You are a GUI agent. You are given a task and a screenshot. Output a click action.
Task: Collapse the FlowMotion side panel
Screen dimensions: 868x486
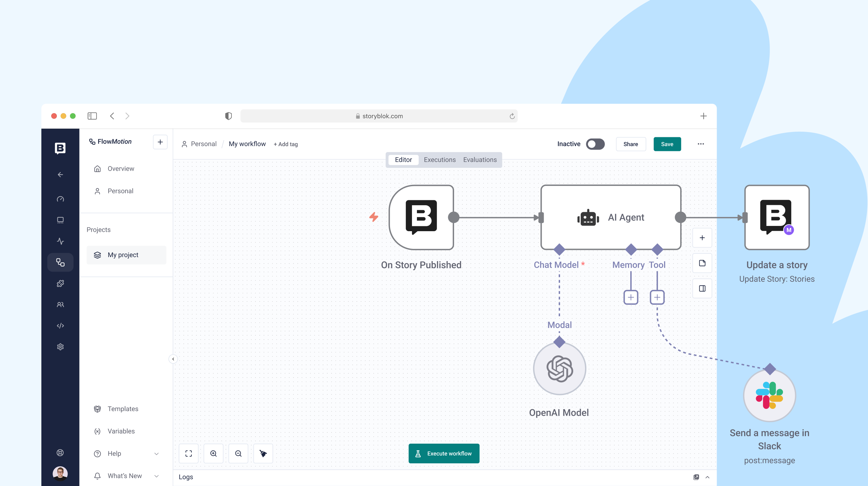coord(173,359)
